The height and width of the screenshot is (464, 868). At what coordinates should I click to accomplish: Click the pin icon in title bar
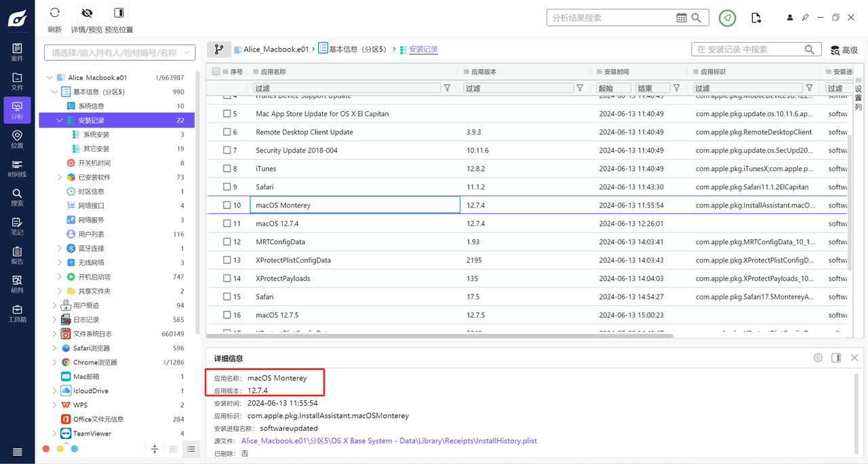[x=806, y=18]
